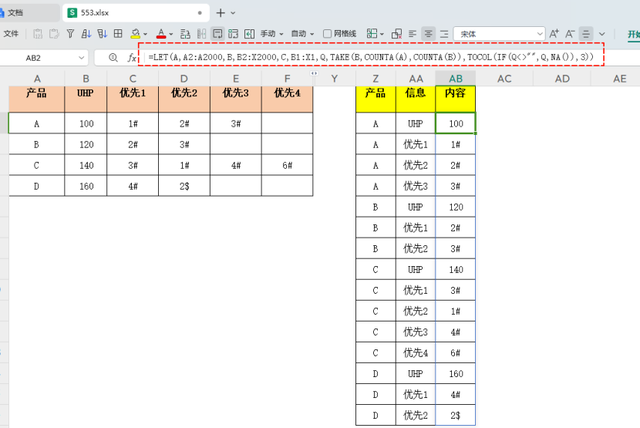Click the borders grid icon
This screenshot has height=428, width=640.
coord(118,34)
